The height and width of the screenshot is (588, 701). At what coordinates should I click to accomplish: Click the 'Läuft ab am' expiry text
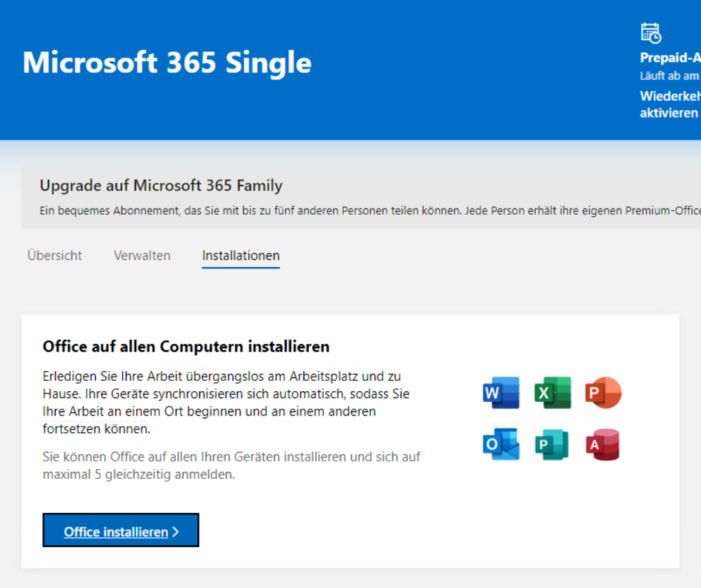[x=670, y=76]
